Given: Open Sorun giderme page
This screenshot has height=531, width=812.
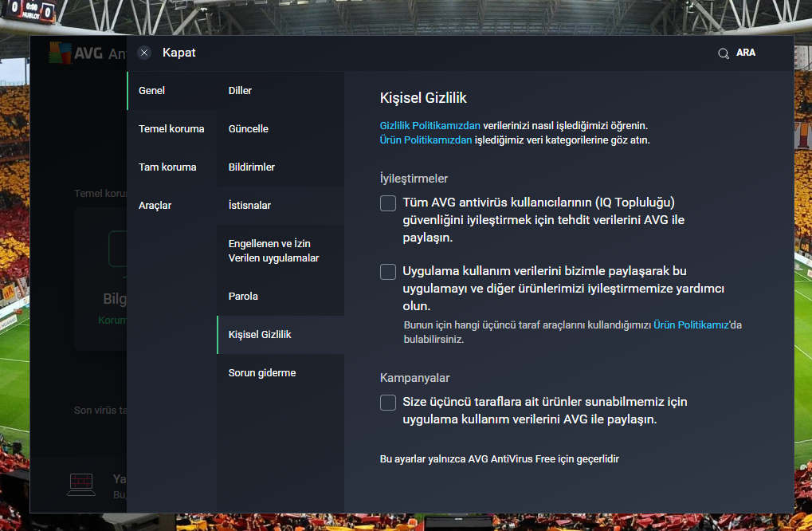Looking at the screenshot, I should coord(262,373).
